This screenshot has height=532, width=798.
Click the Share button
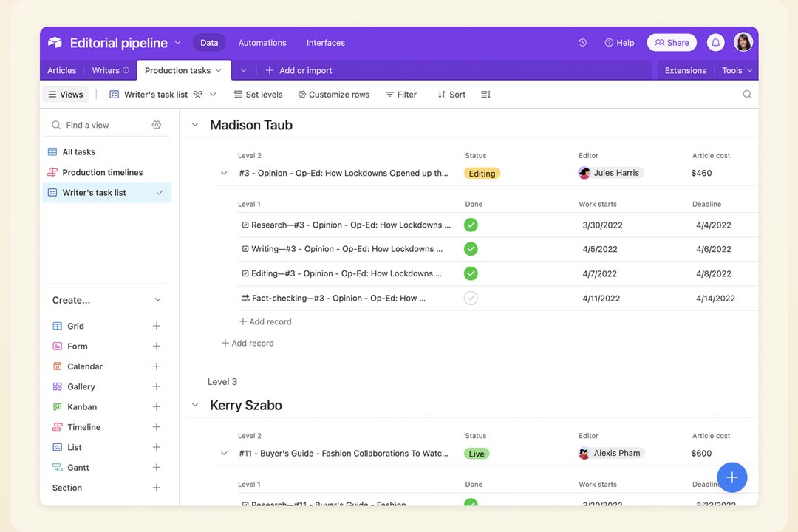click(x=672, y=43)
